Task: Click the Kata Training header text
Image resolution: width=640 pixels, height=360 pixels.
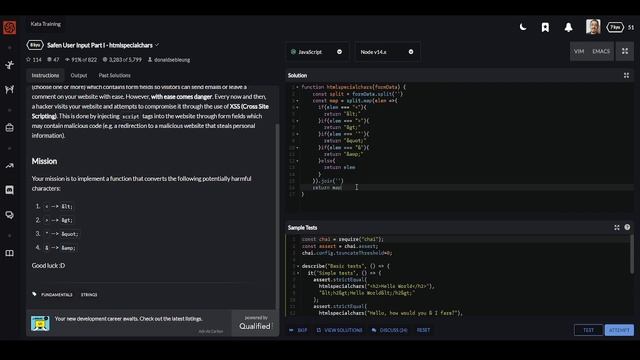Action: click(46, 24)
